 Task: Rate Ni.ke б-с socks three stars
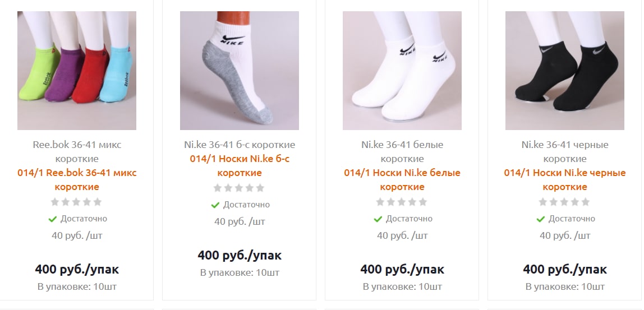[239, 188]
